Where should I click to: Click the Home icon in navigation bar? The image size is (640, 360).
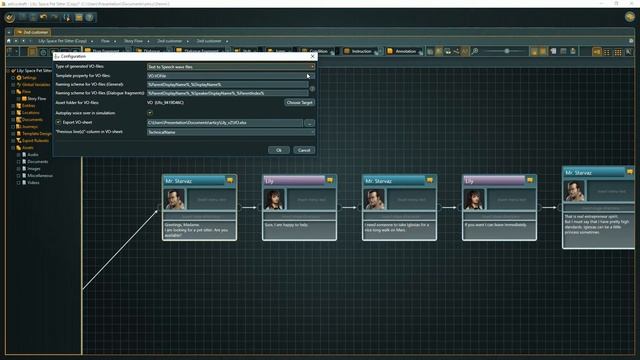pyautogui.click(x=9, y=41)
